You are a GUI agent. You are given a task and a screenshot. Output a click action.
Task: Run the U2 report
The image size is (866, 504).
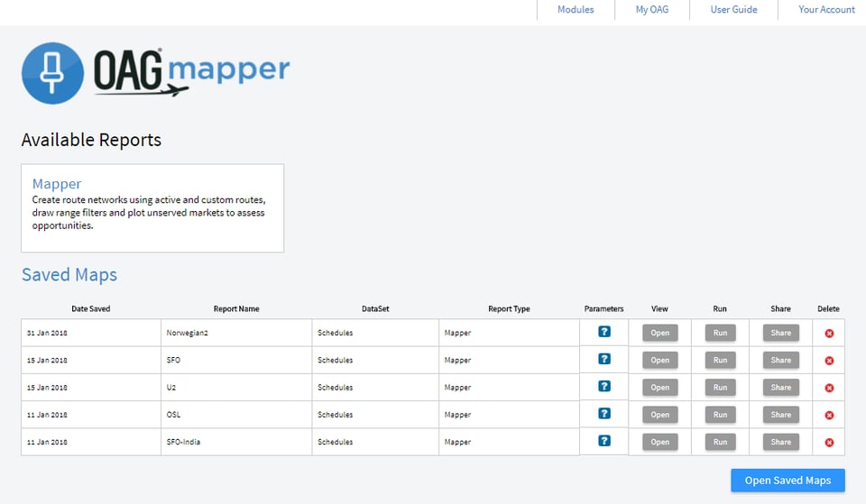point(720,388)
